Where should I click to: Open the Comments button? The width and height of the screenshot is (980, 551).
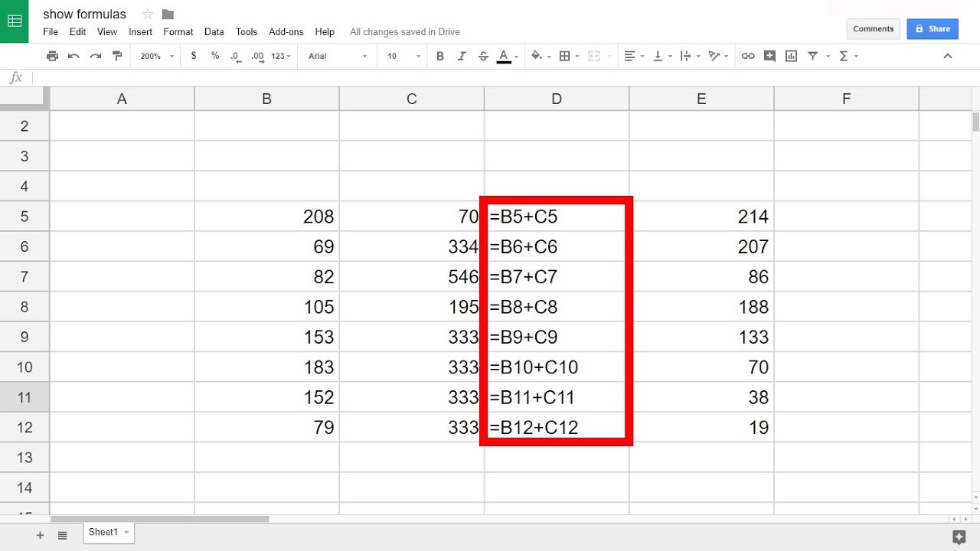pyautogui.click(x=873, y=29)
